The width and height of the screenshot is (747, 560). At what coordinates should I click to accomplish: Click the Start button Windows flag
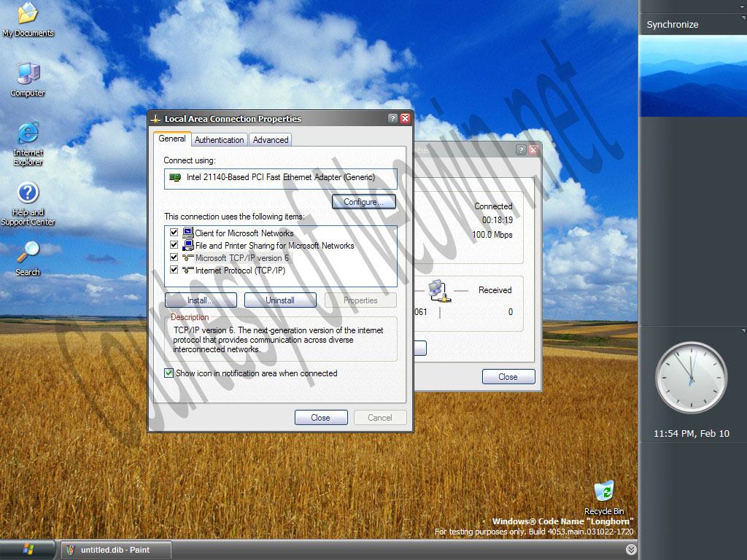28,550
